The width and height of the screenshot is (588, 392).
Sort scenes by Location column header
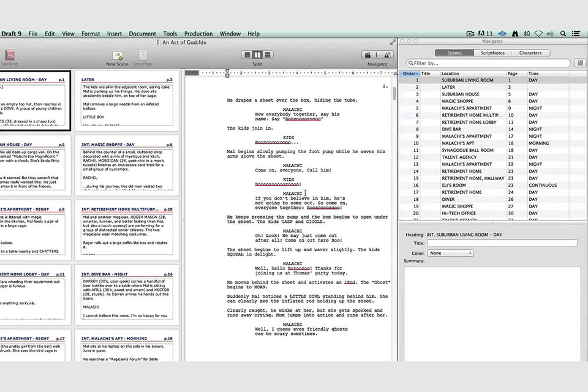point(473,73)
